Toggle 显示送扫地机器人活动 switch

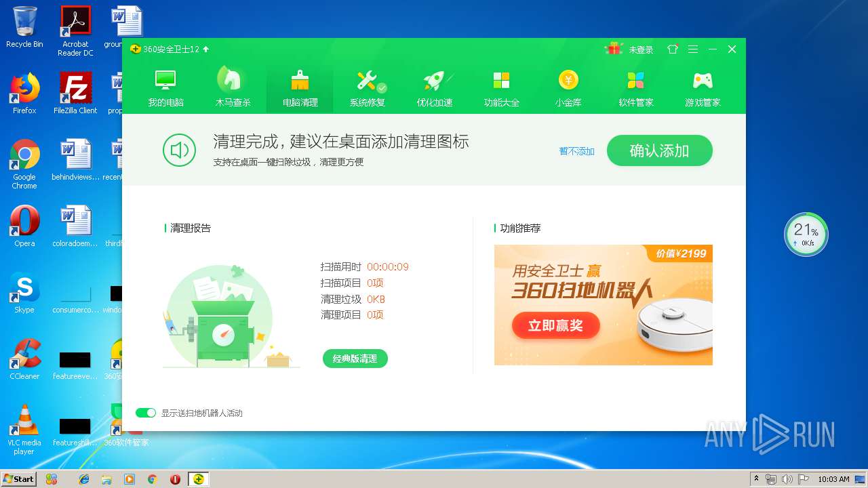coord(146,413)
